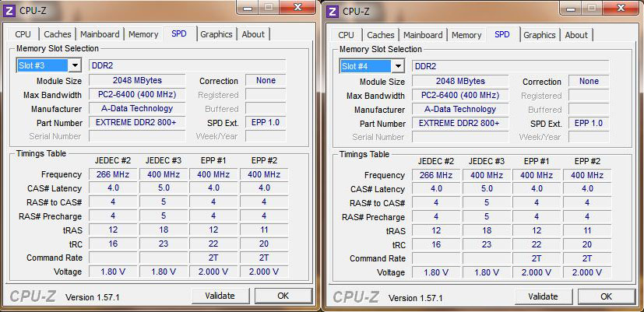Image resolution: width=644 pixels, height=312 pixels.
Task: Open the Graphics tab in the right window
Action: [x=540, y=35]
